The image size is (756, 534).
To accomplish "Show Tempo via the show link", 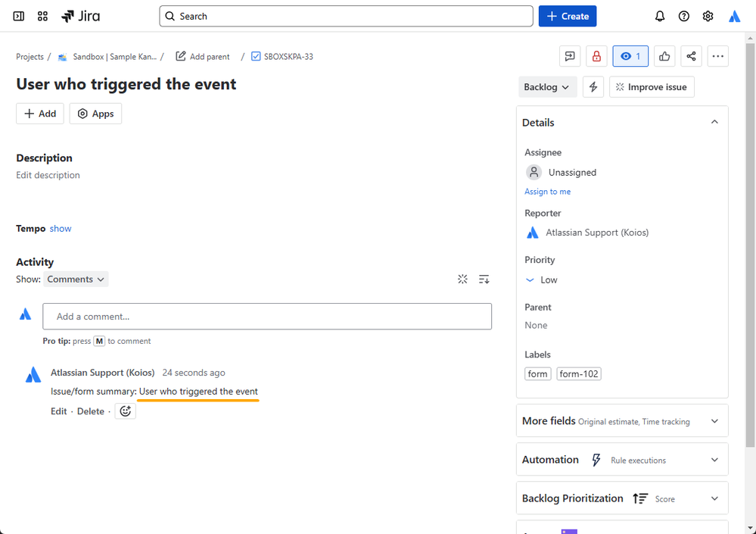I will 61,229.
